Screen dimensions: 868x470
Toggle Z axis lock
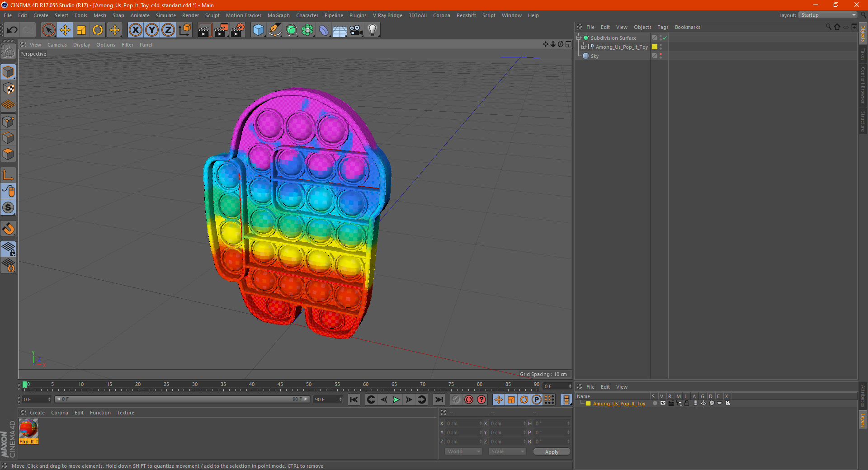pos(168,30)
